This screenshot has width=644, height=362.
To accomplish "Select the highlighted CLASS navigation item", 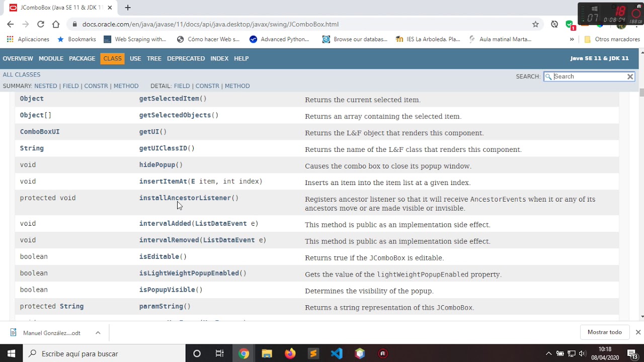I will tap(112, 58).
